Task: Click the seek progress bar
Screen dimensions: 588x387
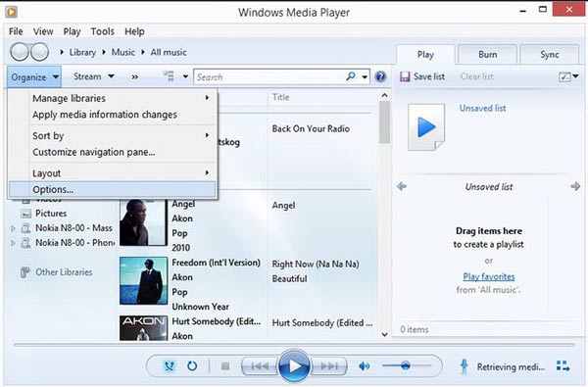Action: [x=294, y=344]
